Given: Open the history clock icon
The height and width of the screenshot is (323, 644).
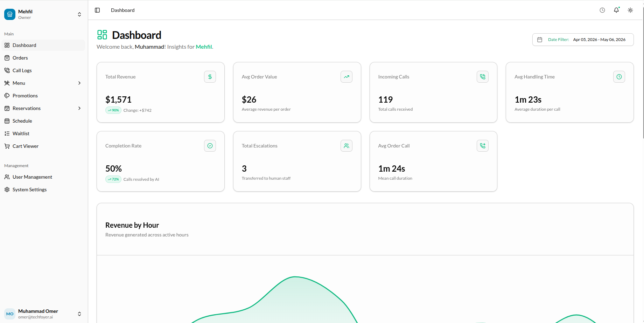Looking at the screenshot, I should 602,10.
